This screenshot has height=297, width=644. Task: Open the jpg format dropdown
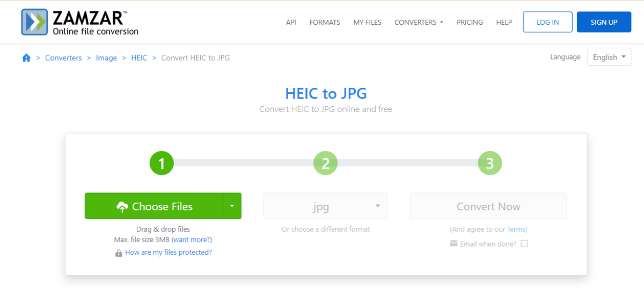[x=325, y=206]
